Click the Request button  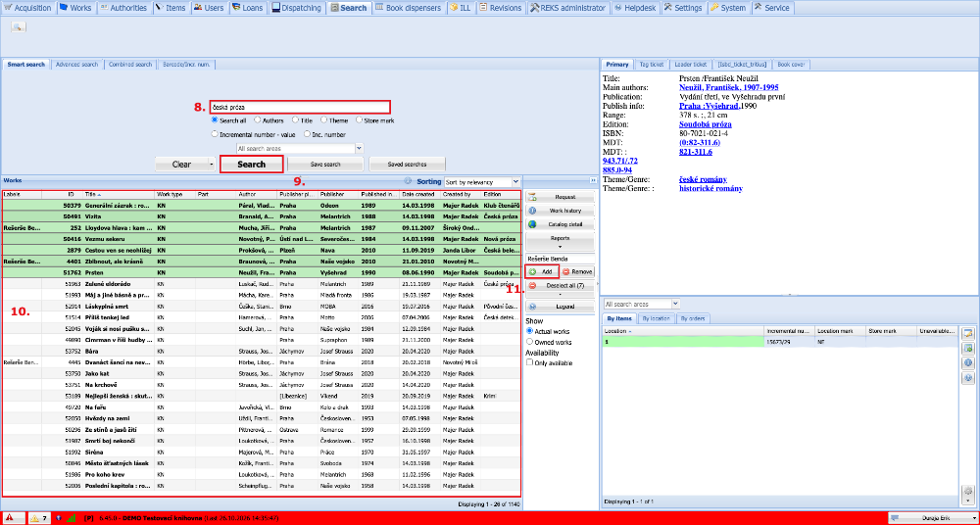pos(560,197)
